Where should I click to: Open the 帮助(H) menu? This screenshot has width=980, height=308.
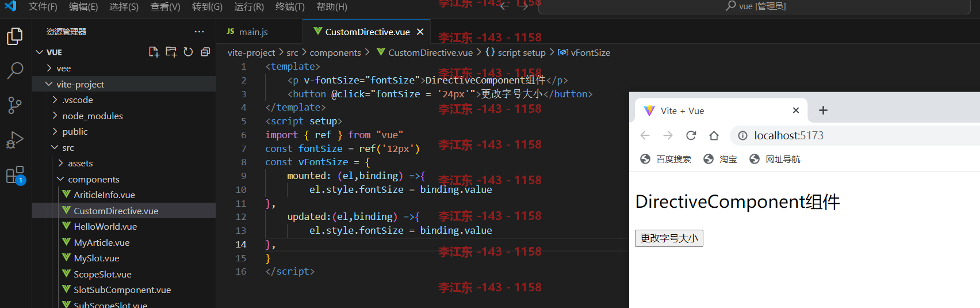332,7
